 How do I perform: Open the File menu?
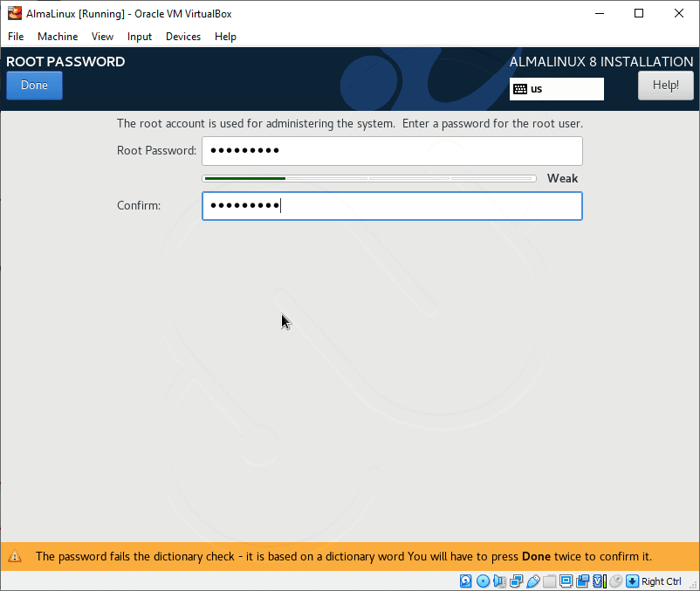coord(16,37)
